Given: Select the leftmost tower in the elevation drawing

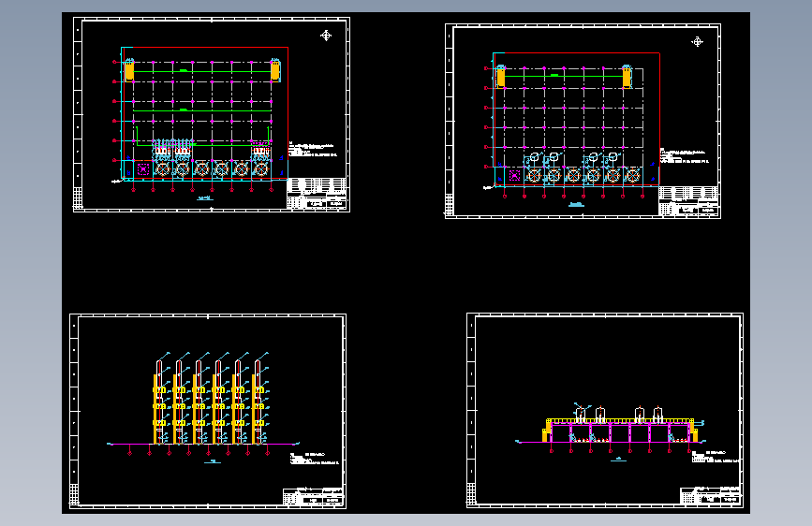Looking at the screenshot, I should click(x=159, y=402).
